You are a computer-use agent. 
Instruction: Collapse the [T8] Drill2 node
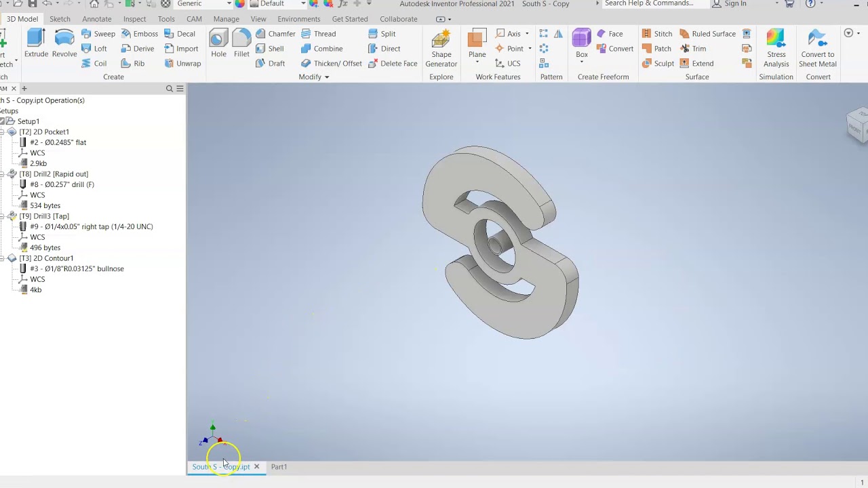coord(3,174)
